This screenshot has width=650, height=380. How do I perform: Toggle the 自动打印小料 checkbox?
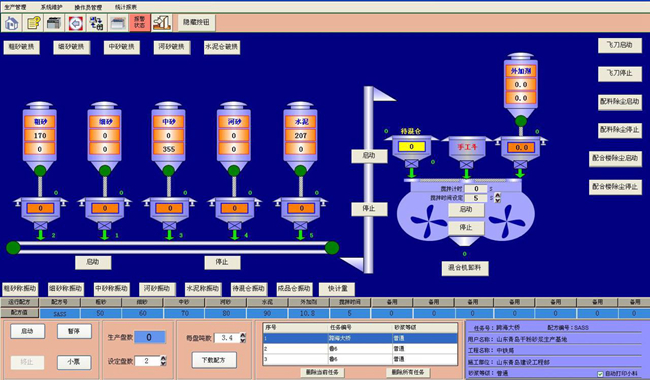point(600,374)
